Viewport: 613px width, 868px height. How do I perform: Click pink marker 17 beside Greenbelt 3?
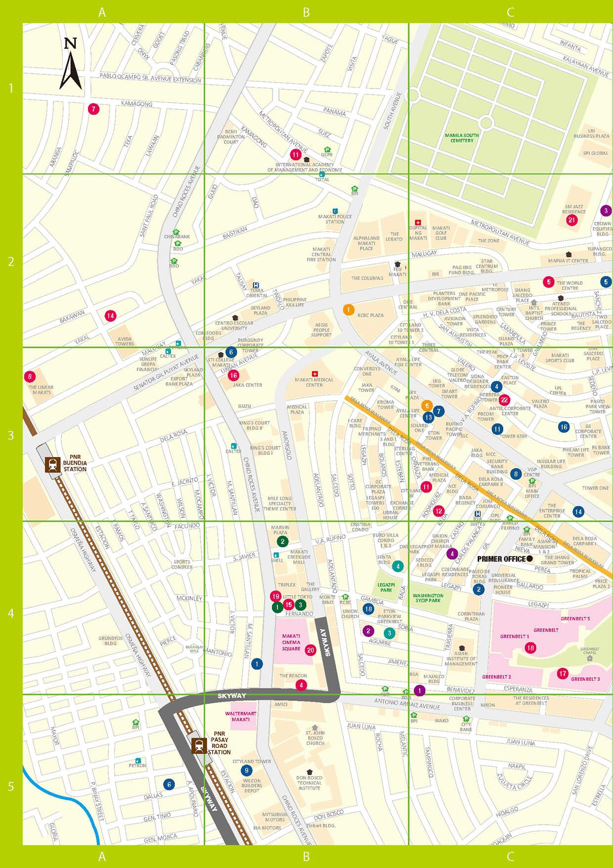[562, 673]
